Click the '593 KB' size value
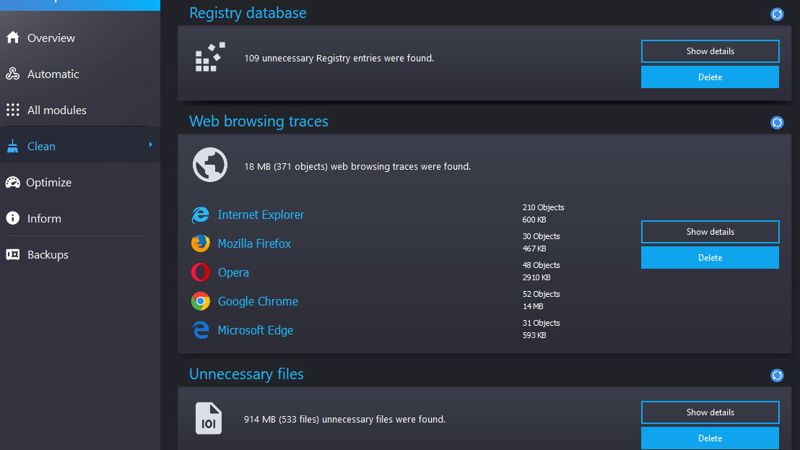The image size is (800, 450). coord(534,335)
